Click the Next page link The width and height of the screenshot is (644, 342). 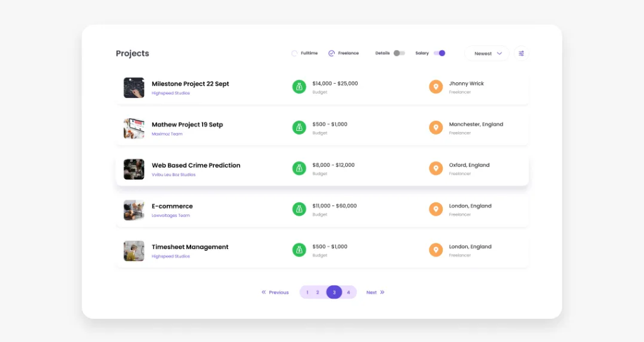[x=375, y=292]
